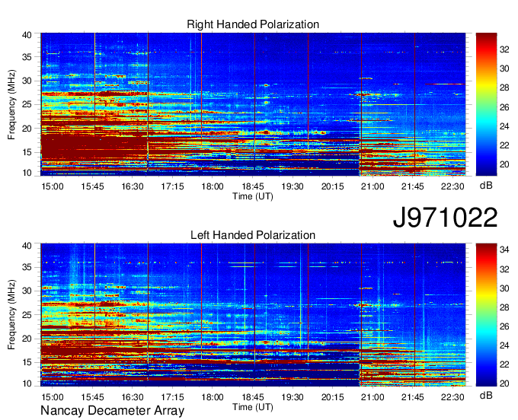Click the 20 dB tick on Right Handed color bar
518x420 pixels.
point(504,164)
